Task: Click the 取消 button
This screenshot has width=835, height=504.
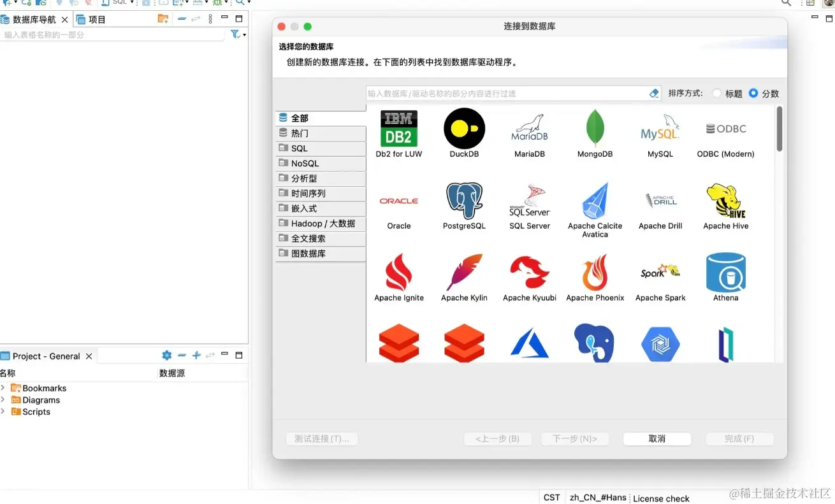Action: (x=657, y=438)
